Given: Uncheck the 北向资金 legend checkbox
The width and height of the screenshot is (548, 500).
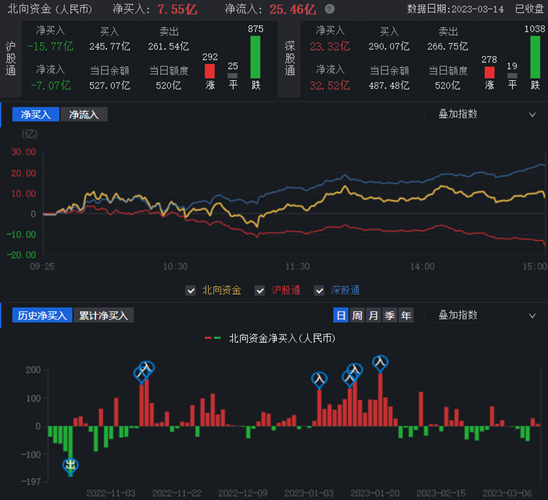Looking at the screenshot, I should click(190, 290).
